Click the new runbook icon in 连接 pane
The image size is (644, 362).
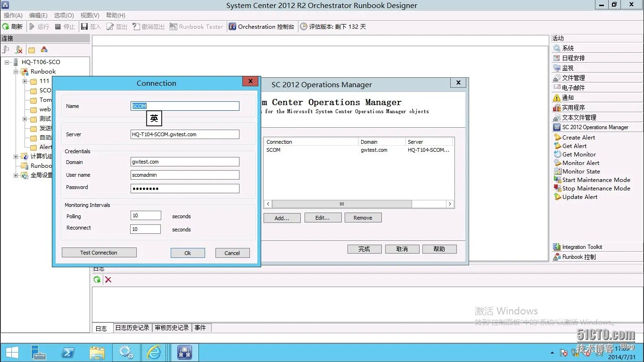[44, 49]
